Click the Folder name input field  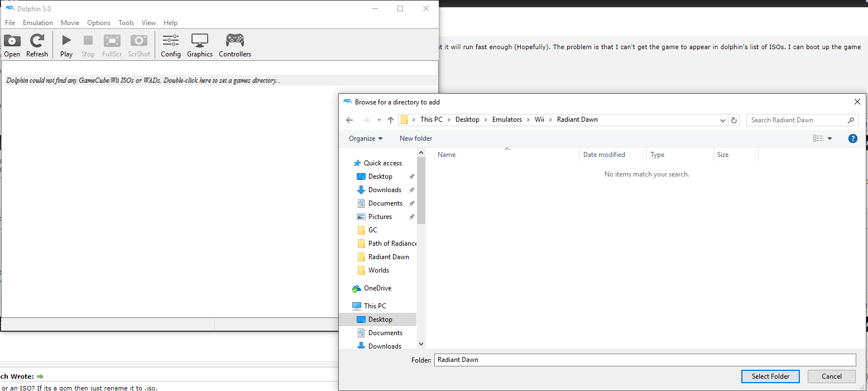(645, 360)
